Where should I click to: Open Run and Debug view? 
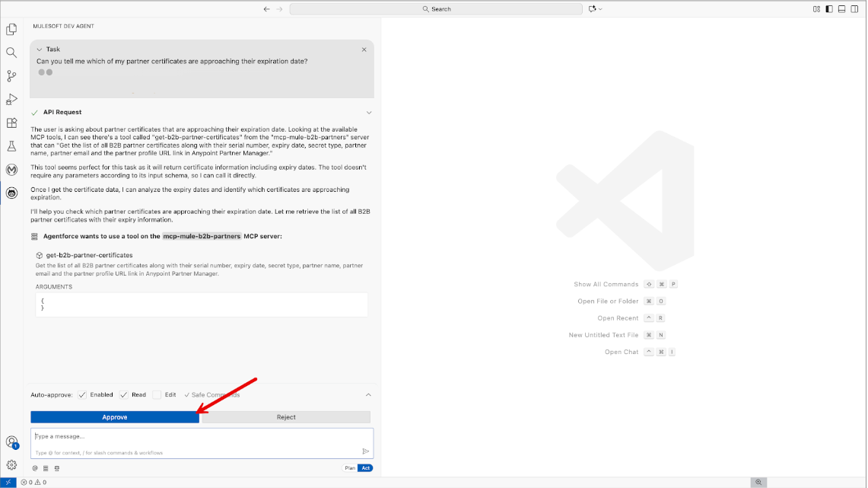pyautogui.click(x=11, y=100)
